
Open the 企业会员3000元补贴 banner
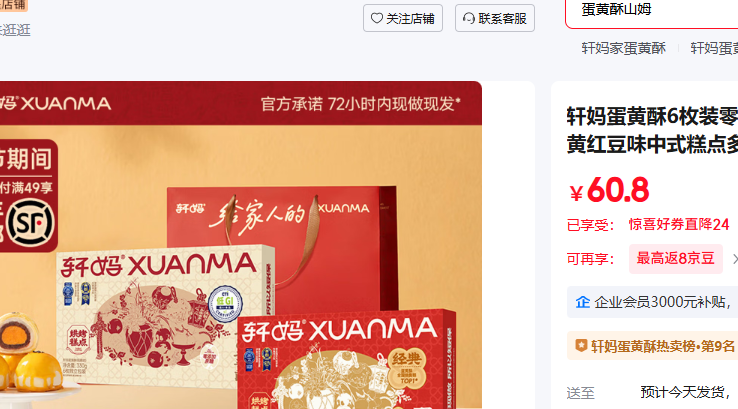click(x=652, y=302)
